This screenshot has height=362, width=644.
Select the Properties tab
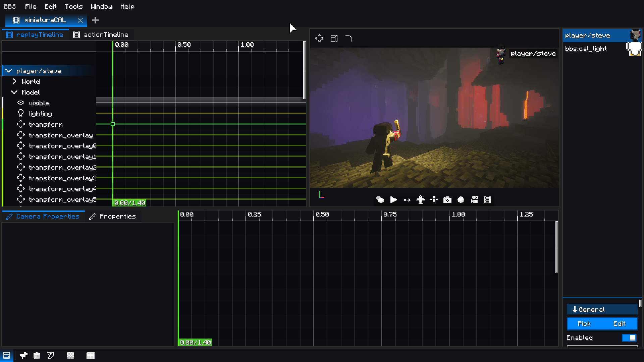[x=113, y=216]
